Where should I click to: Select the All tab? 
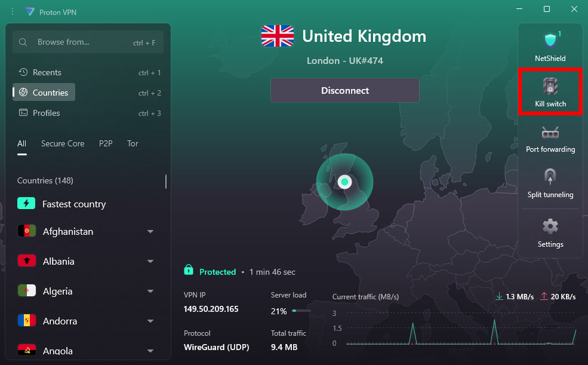(21, 144)
